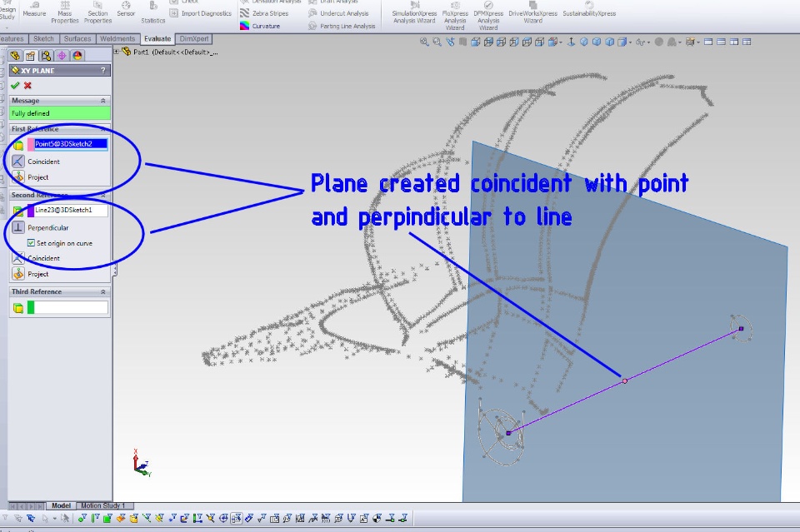Collapse the Message section

click(103, 101)
